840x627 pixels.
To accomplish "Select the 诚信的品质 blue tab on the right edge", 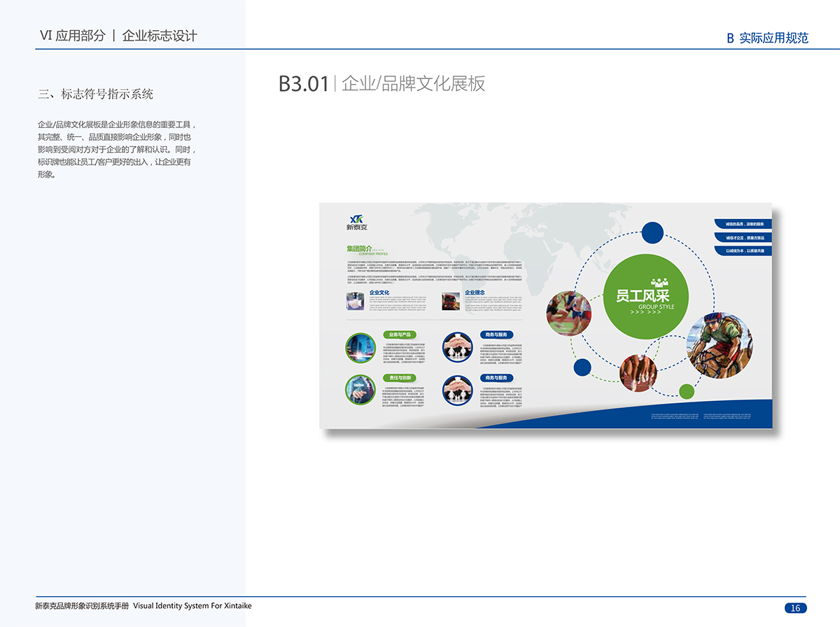I will click(743, 224).
